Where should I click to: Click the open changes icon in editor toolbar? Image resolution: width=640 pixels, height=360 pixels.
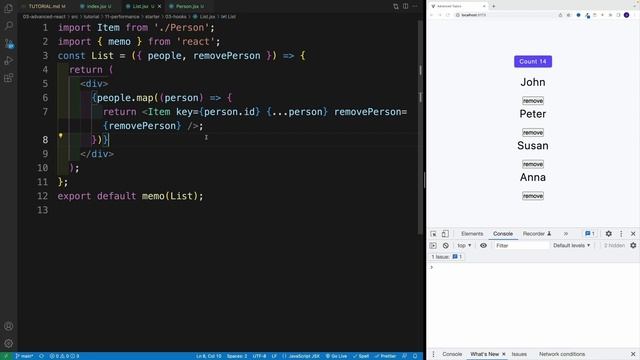(396, 6)
